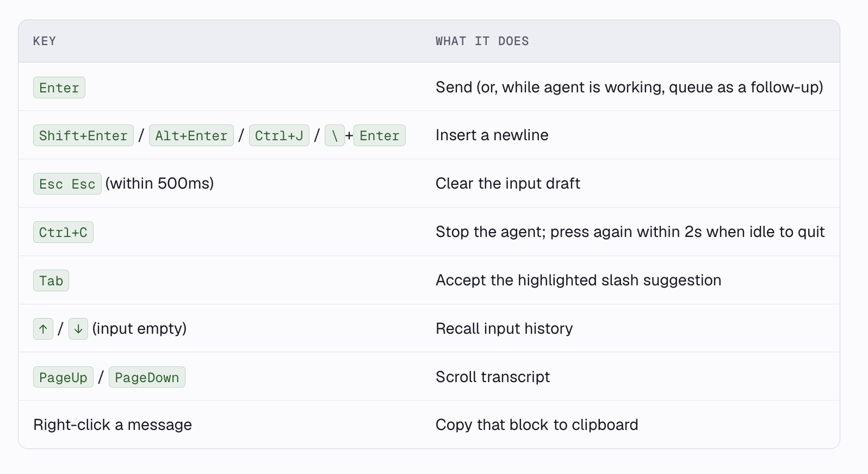Click the 'Copy that block to clipboard' text

[537, 425]
